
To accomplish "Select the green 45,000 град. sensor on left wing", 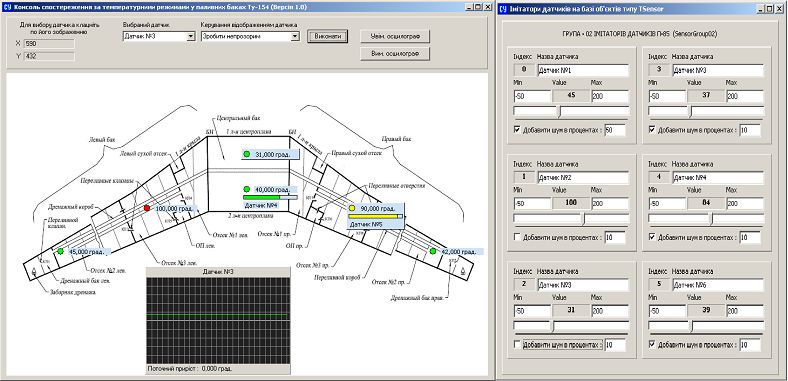I will (60, 251).
